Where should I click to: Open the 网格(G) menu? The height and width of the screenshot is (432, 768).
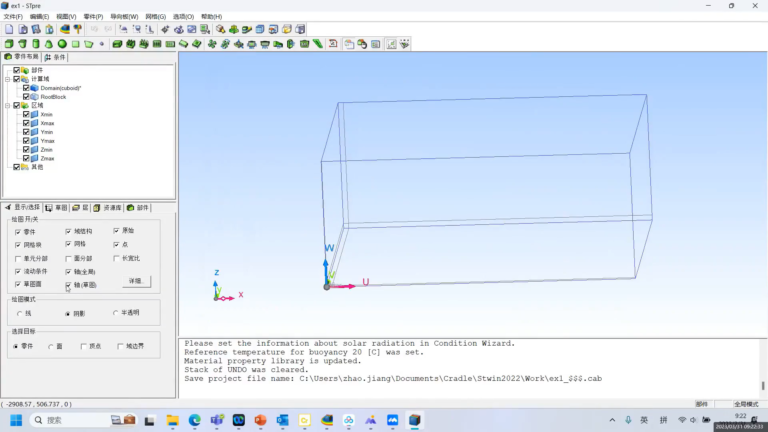click(x=156, y=17)
